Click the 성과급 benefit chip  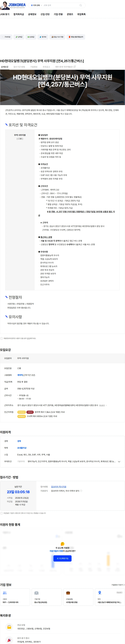(x=31, y=37)
